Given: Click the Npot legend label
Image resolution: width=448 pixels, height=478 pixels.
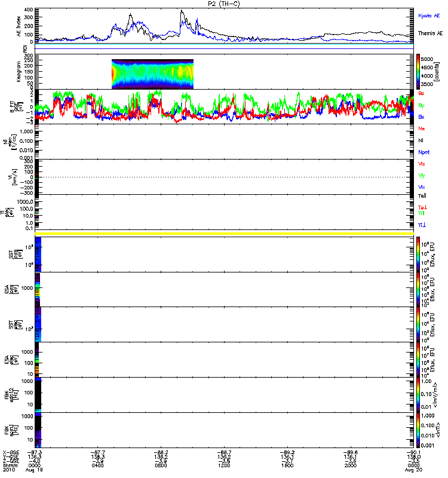Looking at the screenshot, I should pos(423,152).
